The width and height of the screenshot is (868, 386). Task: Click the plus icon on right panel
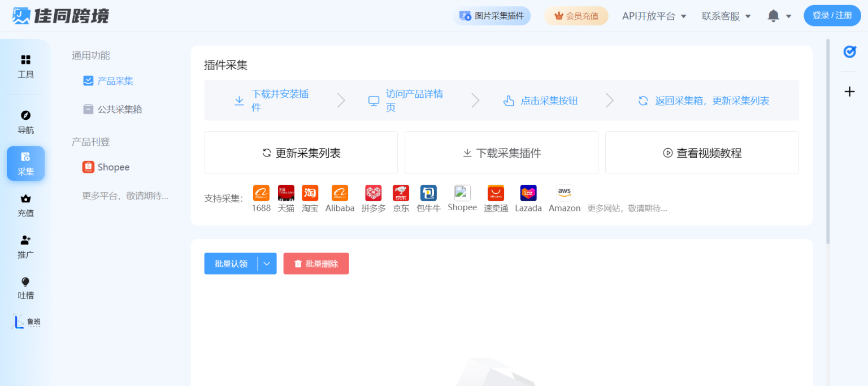pyautogui.click(x=849, y=92)
